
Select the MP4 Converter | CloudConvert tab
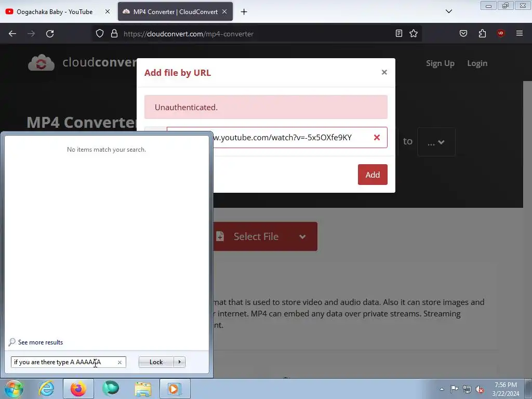[176, 12]
